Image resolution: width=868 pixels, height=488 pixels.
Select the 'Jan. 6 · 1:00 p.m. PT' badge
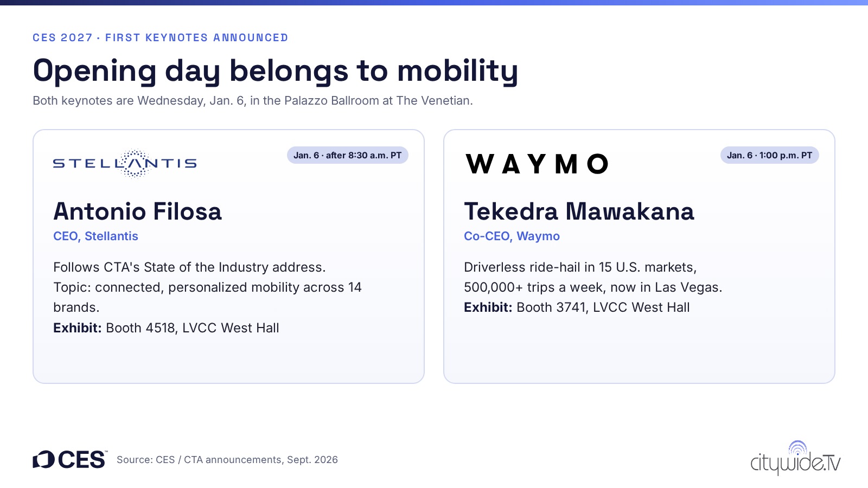click(x=769, y=155)
